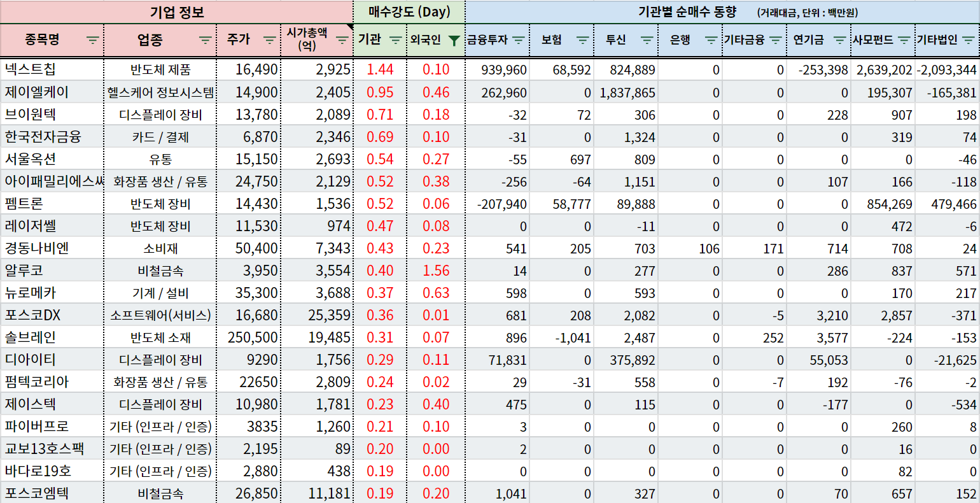
Task: Open the 기타금융 column filter dropdown
Action: coord(776,40)
